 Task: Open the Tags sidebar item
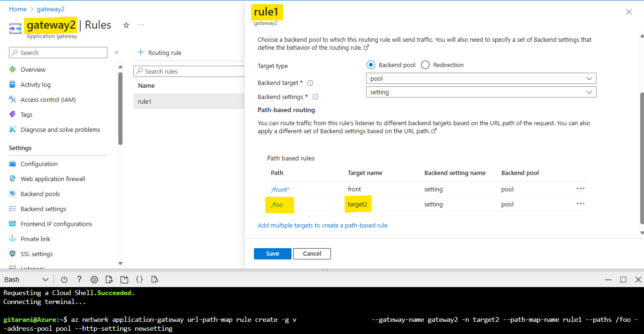26,114
